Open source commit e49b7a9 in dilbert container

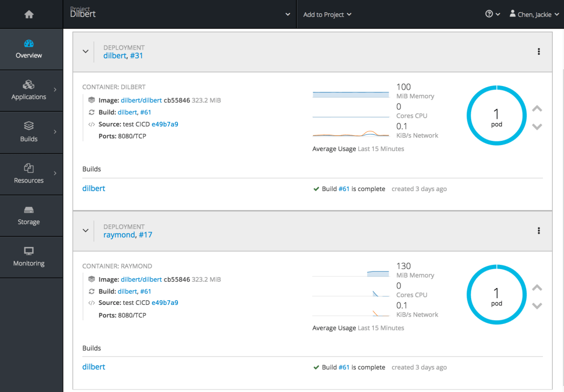click(165, 124)
